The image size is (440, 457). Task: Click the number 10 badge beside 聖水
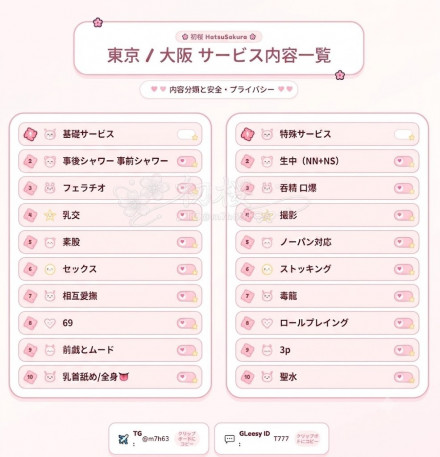[x=247, y=377]
